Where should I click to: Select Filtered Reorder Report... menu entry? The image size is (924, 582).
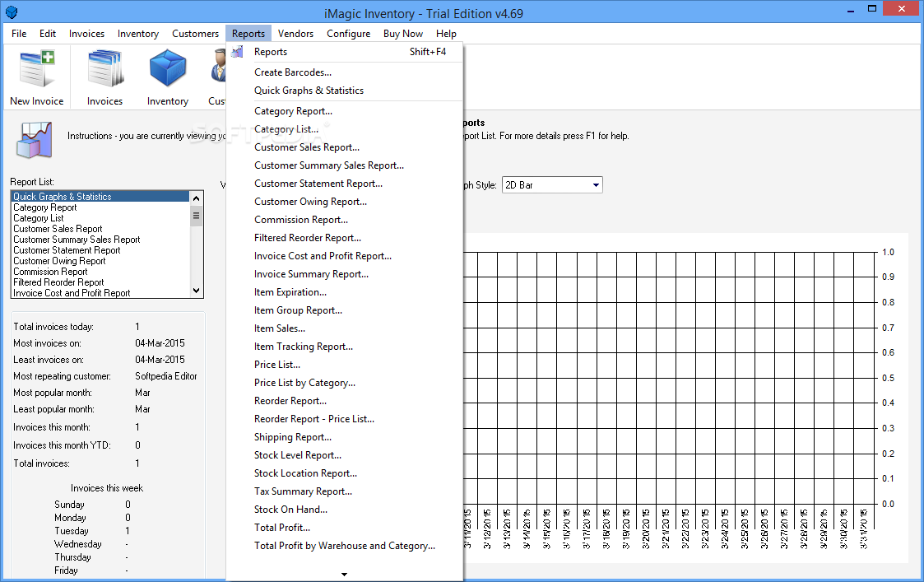(x=345, y=238)
